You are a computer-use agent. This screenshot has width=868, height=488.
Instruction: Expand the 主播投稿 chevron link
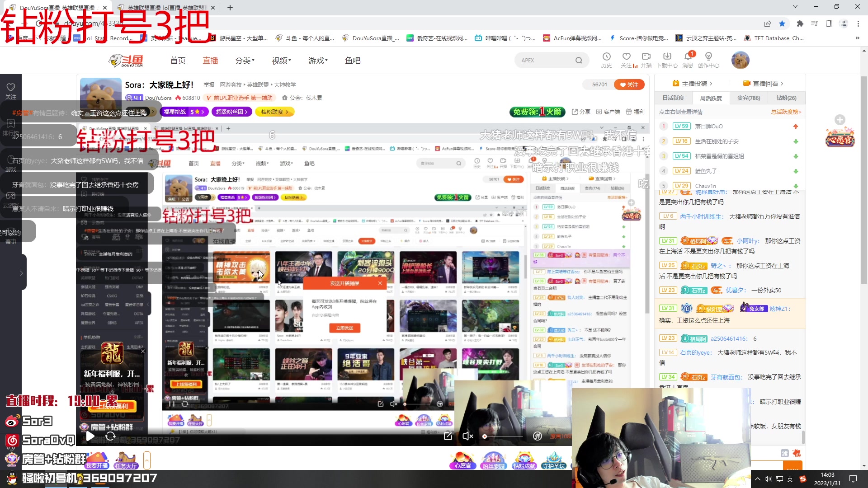[x=692, y=84]
